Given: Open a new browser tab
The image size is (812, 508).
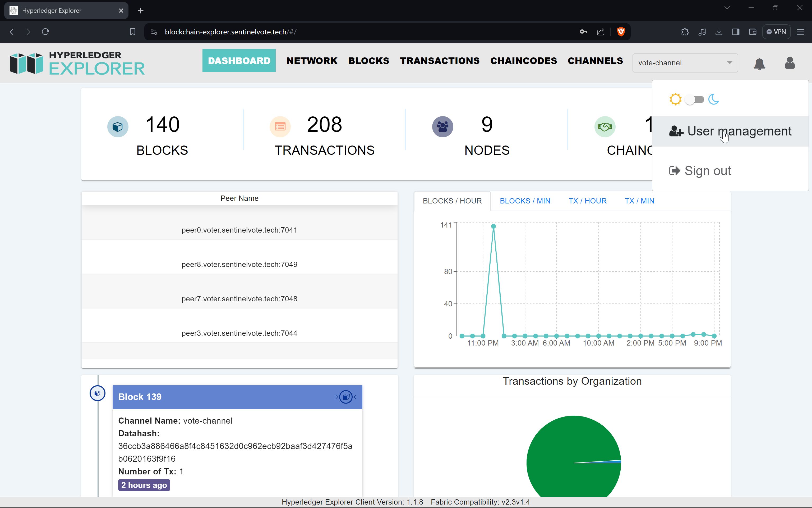Looking at the screenshot, I should click(141, 11).
